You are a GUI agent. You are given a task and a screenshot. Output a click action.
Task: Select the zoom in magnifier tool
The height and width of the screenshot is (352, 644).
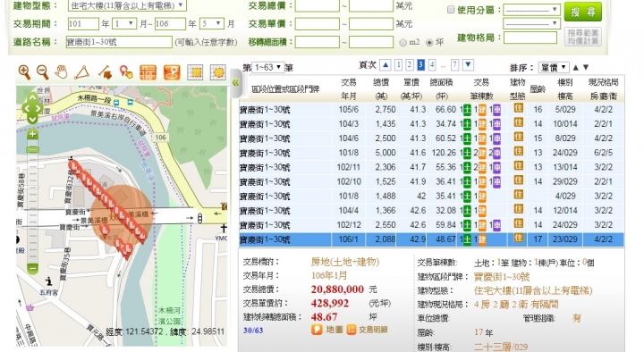(x=24, y=72)
